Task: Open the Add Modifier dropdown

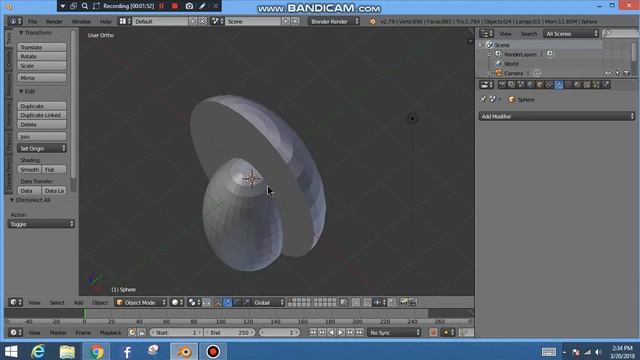Action: pos(557,116)
